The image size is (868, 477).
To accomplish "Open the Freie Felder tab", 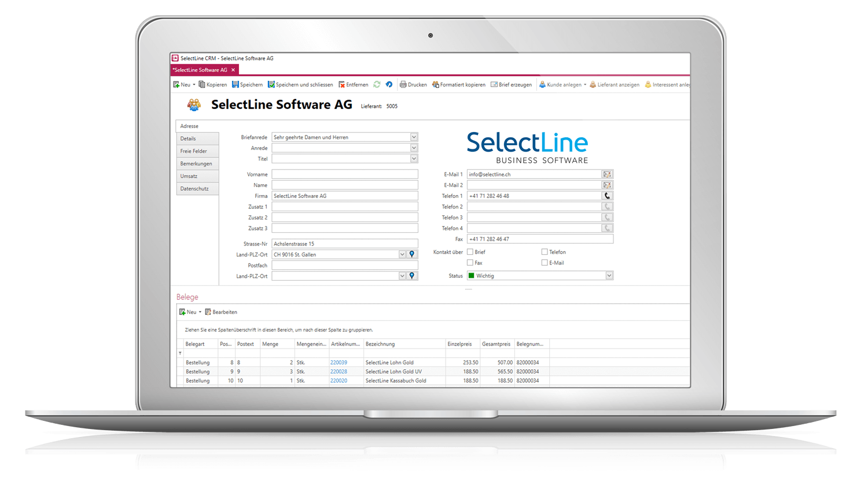I will tap(197, 151).
